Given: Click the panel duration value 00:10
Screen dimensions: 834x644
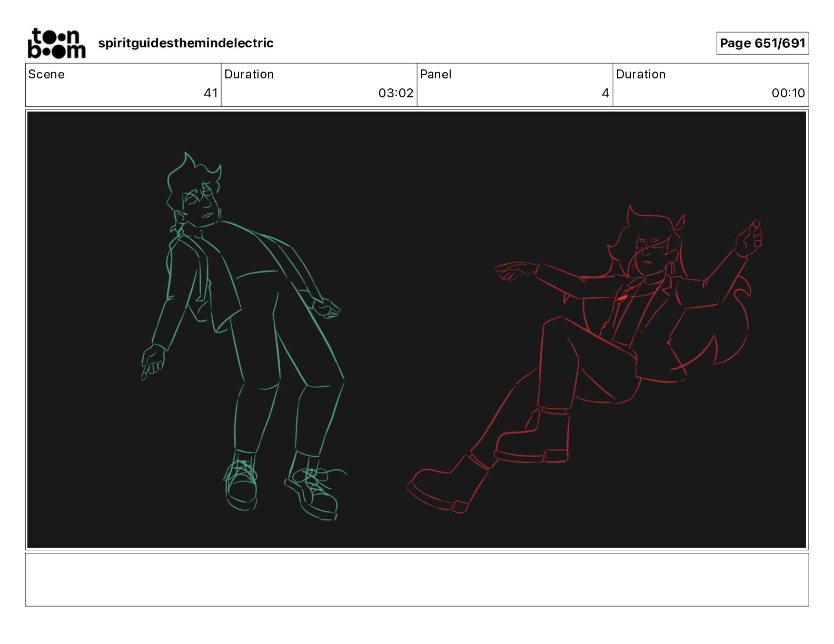Looking at the screenshot, I should [x=788, y=93].
